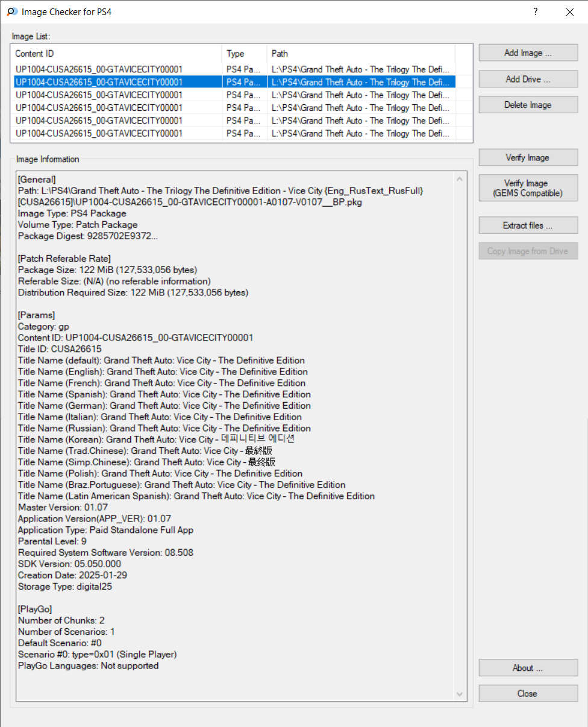Viewport: 588px width, 727px height.
Task: Click the 'Number of Chunks: 2' line
Action: pyautogui.click(x=61, y=621)
